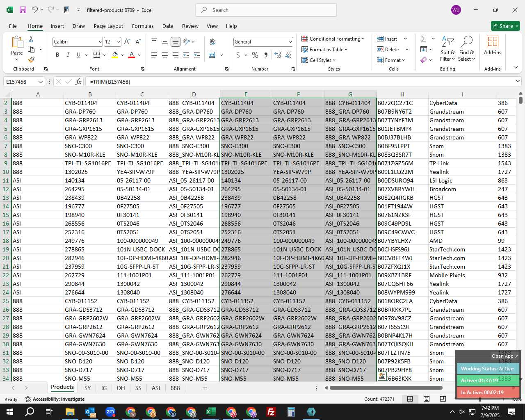Open the Name Box dropdown arrow
The width and height of the screenshot is (525, 420).
click(40, 82)
